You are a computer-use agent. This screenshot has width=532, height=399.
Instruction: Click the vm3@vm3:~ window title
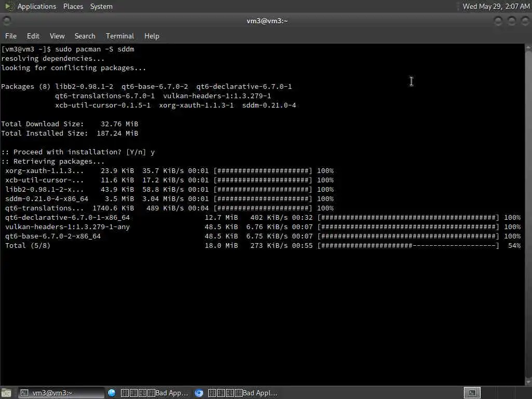pos(267,21)
